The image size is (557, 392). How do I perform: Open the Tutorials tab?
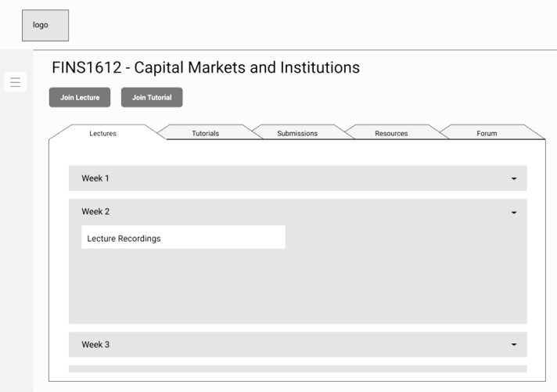[206, 133]
